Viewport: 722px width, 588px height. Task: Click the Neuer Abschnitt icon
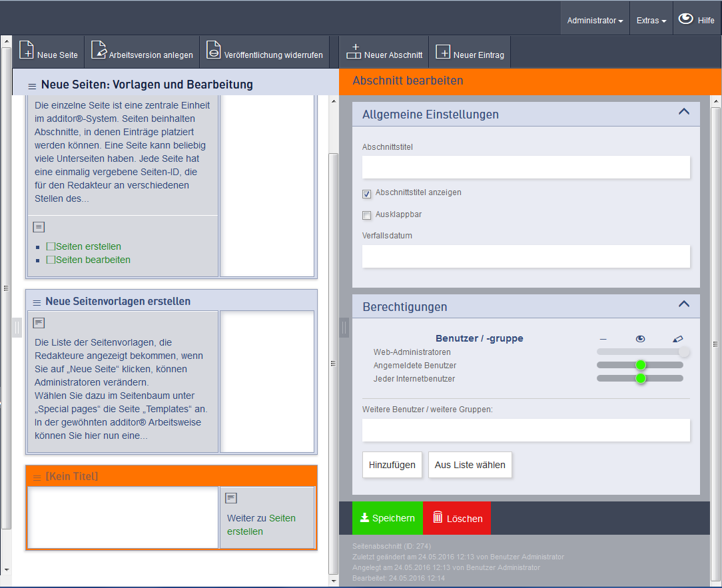click(354, 51)
